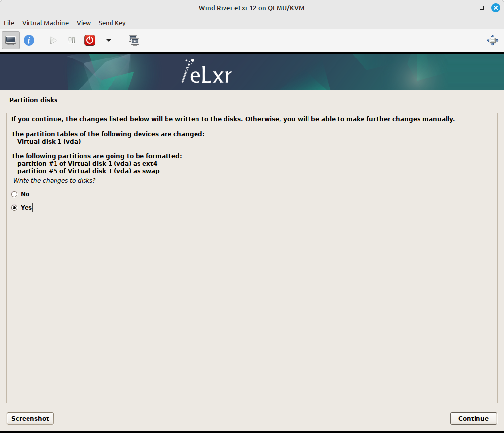Take a screenshot using the Screenshot button
The height and width of the screenshot is (433, 504).
click(x=29, y=418)
